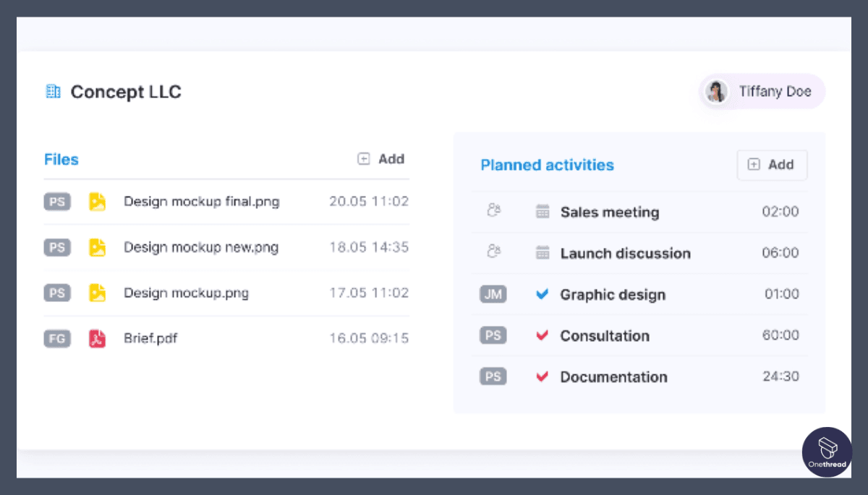
Task: Click the FG badge next to Brief.pdf
Action: (57, 338)
